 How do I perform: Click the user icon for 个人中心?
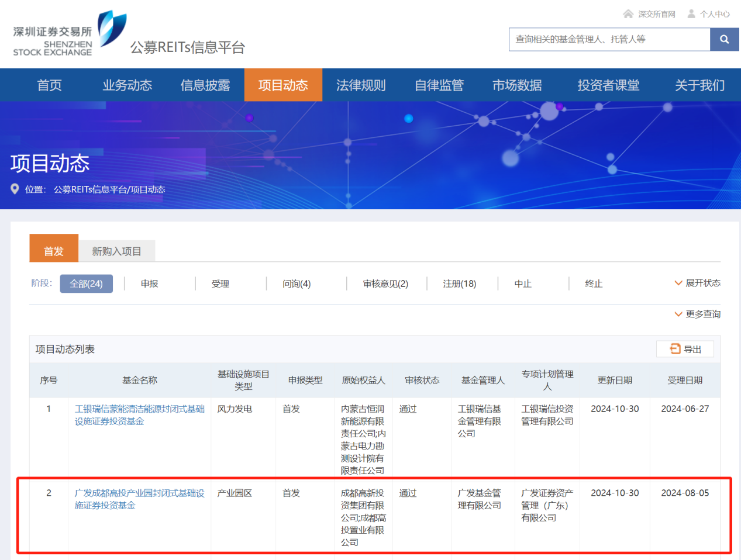pyautogui.click(x=691, y=14)
